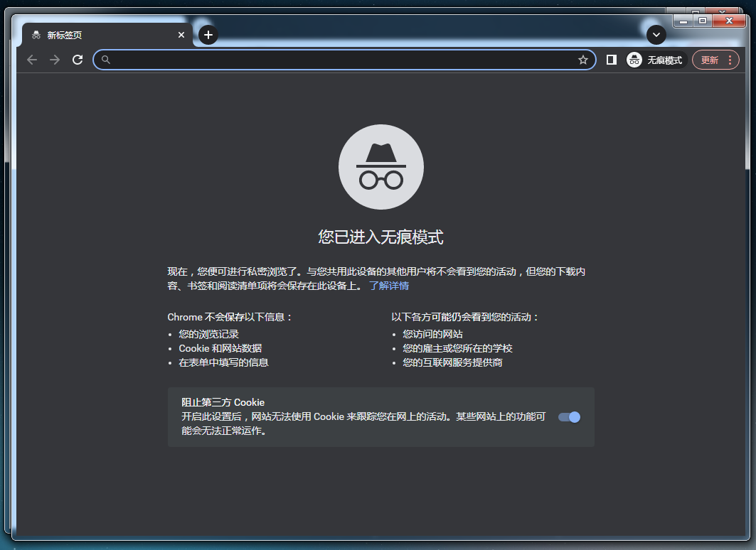Open the three-dot Chrome menu

pyautogui.click(x=730, y=60)
